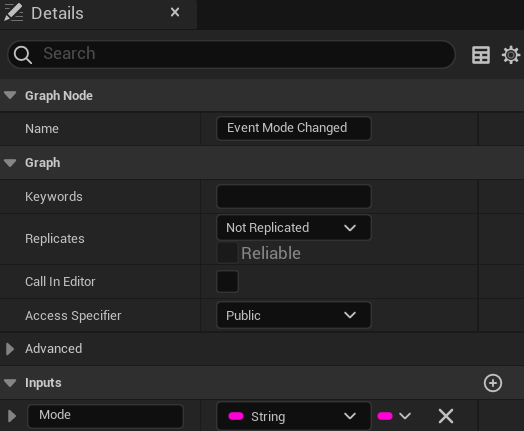Collapse the Inputs section
The image size is (524, 431).
[10, 383]
